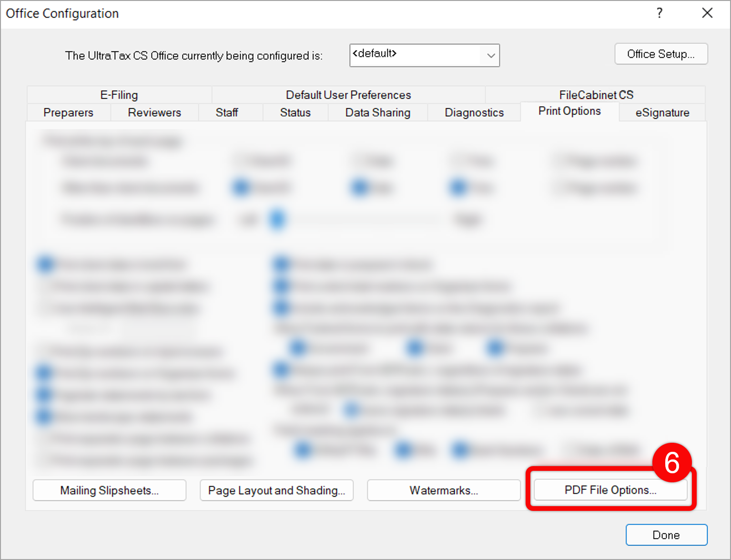This screenshot has width=731, height=560.
Task: Select the FileCabinet CS tab
Action: tap(596, 95)
